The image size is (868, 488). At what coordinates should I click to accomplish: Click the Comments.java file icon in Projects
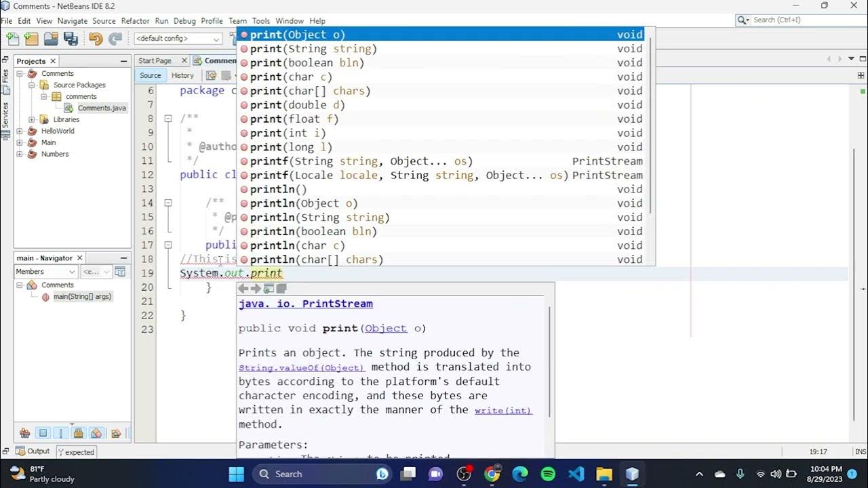69,108
